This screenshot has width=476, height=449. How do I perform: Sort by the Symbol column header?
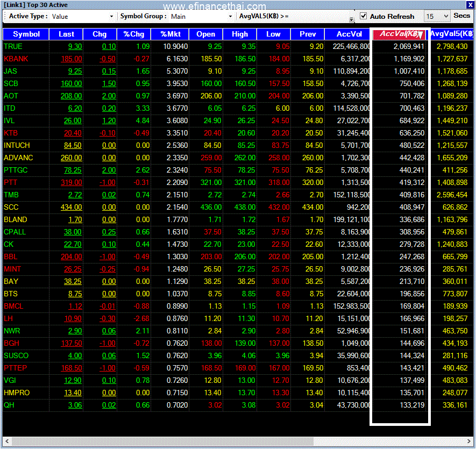click(x=26, y=34)
